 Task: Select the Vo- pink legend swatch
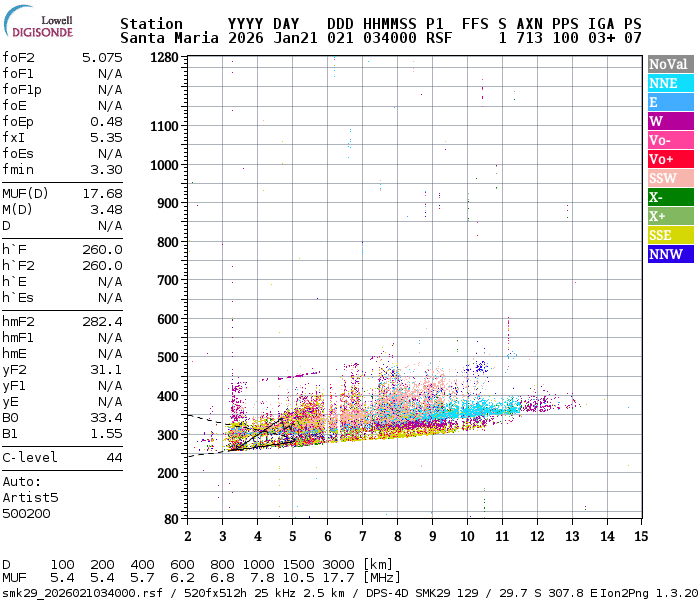671,140
